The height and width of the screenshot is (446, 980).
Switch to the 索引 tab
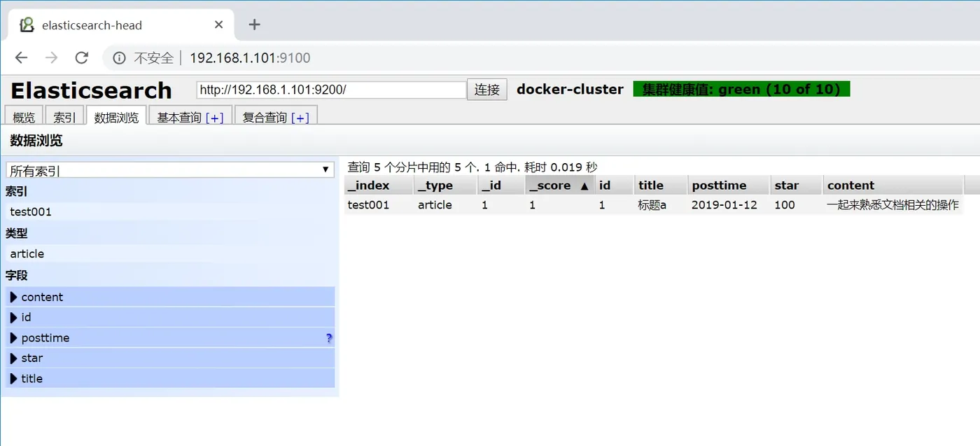65,117
